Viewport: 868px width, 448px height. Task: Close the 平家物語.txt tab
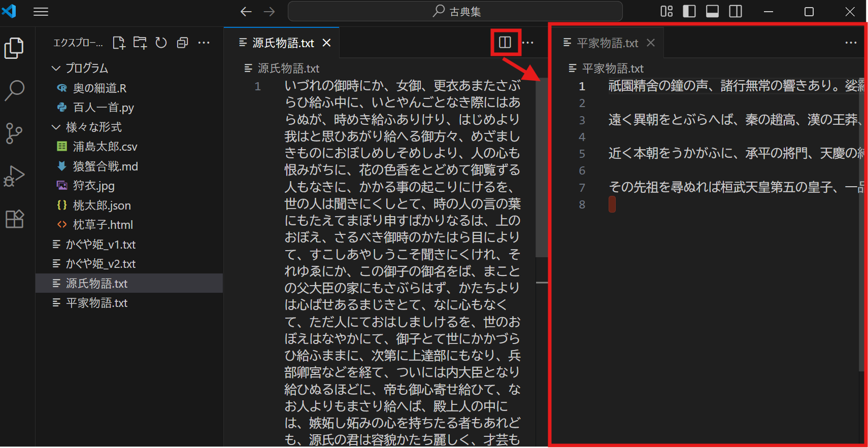click(651, 43)
